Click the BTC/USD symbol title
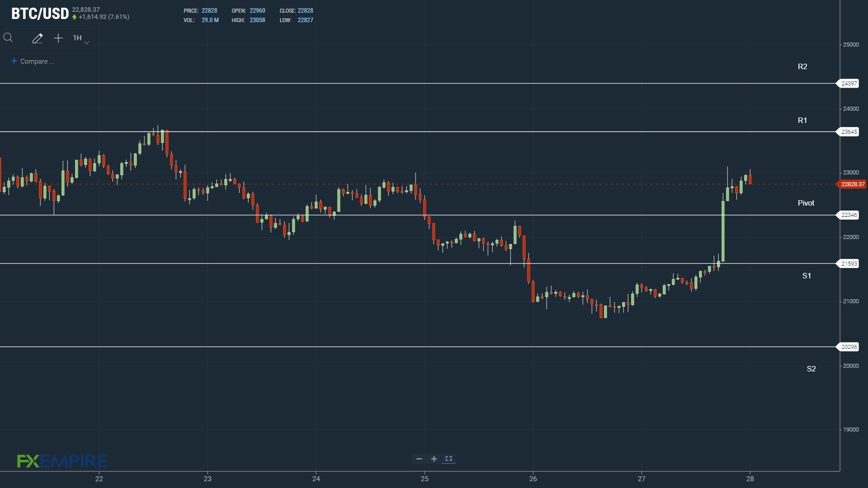 [x=40, y=14]
